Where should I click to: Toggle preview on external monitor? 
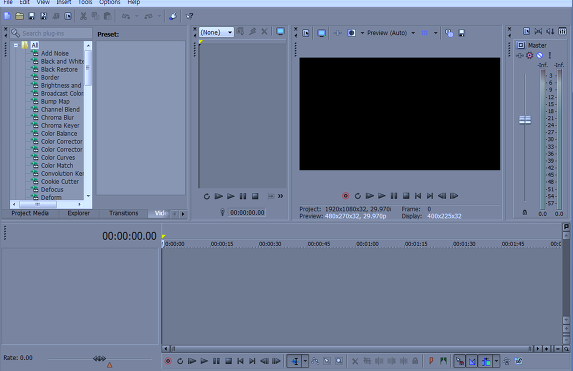(x=321, y=33)
